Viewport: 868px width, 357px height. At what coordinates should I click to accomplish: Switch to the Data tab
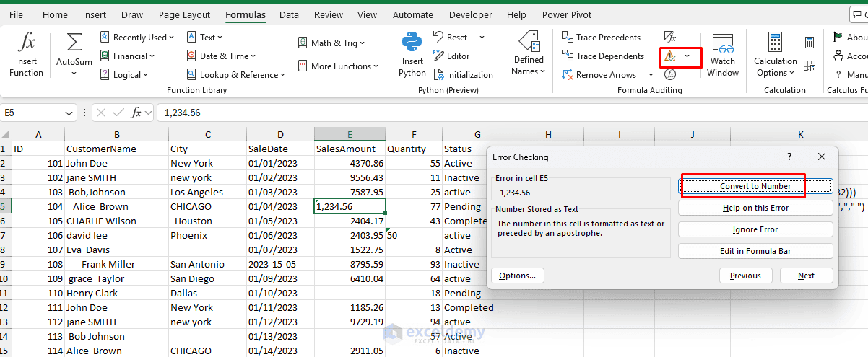click(x=289, y=14)
